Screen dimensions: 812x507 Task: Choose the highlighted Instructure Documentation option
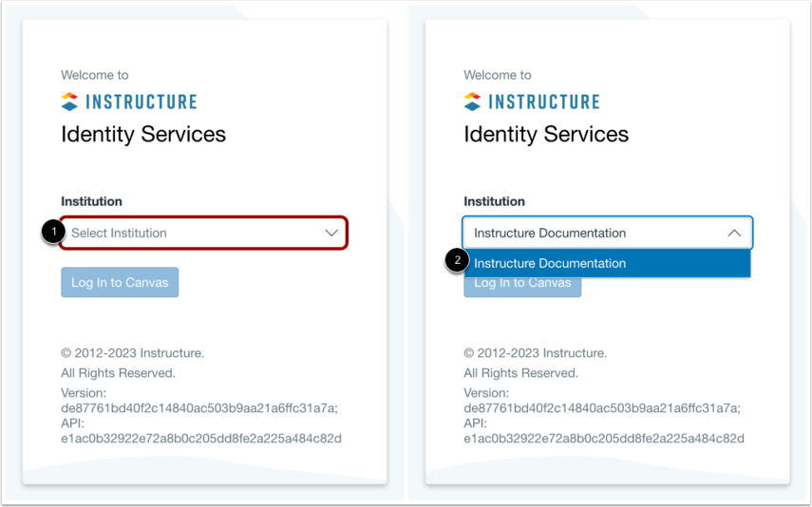pyautogui.click(x=607, y=263)
